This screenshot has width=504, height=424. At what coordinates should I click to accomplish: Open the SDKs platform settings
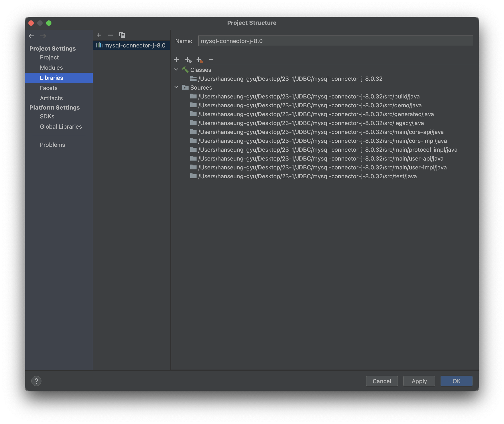pos(47,116)
